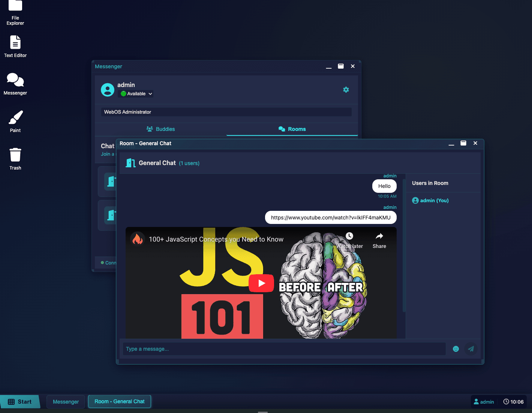Open the Start menu
This screenshot has width=532, height=413.
[x=20, y=402]
